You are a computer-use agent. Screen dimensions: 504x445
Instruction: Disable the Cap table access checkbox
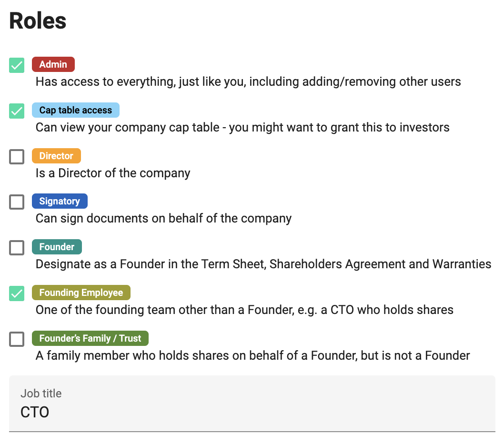[17, 111]
